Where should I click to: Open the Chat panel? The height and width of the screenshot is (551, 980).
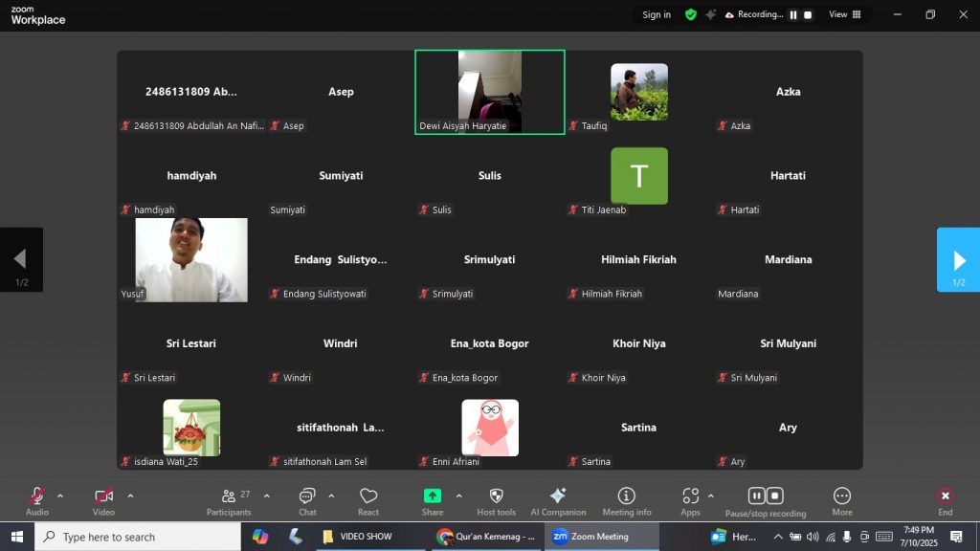coord(307,500)
